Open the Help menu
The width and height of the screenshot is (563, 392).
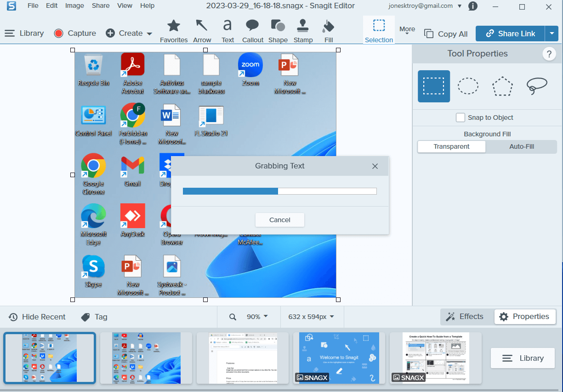[x=147, y=6]
